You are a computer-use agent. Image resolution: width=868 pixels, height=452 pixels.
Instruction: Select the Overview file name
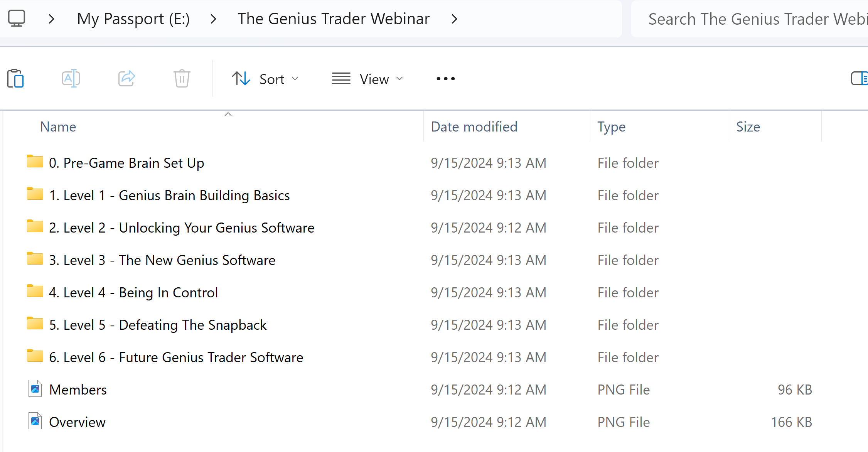coord(77,422)
